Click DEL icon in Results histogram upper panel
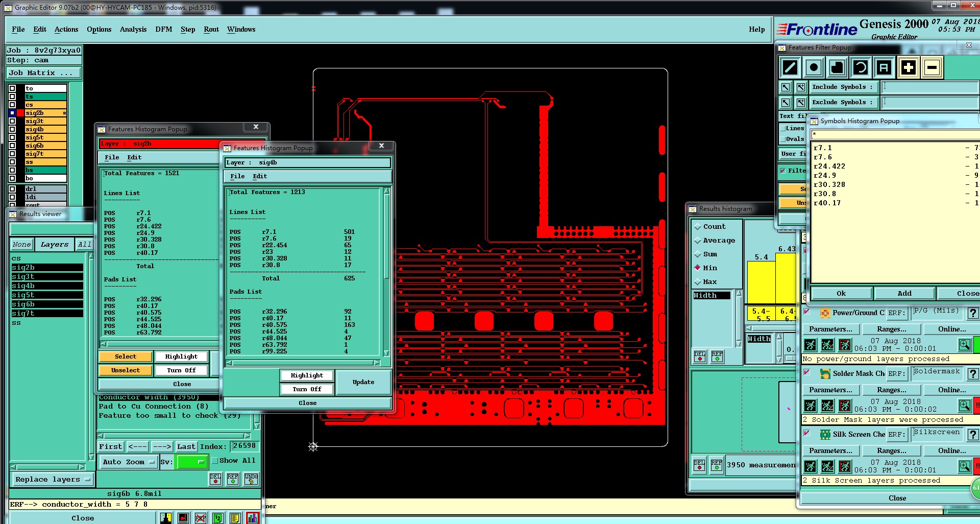The width and height of the screenshot is (980, 524). pos(700,356)
